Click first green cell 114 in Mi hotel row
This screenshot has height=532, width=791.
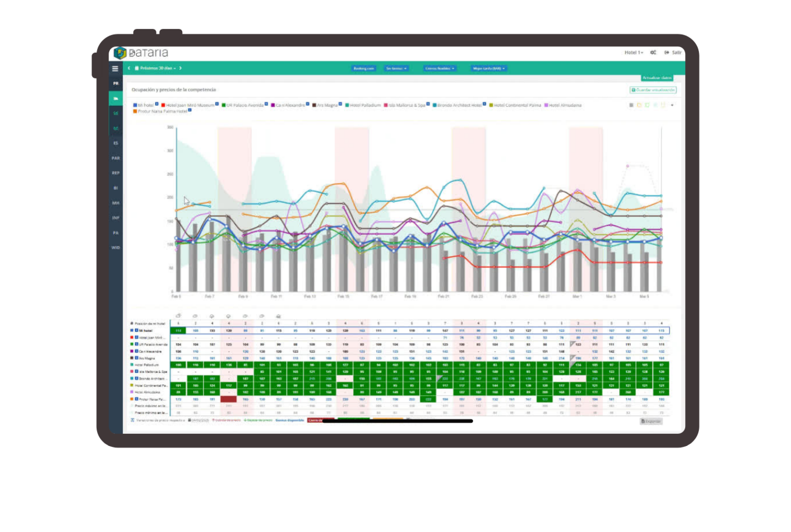(x=178, y=331)
